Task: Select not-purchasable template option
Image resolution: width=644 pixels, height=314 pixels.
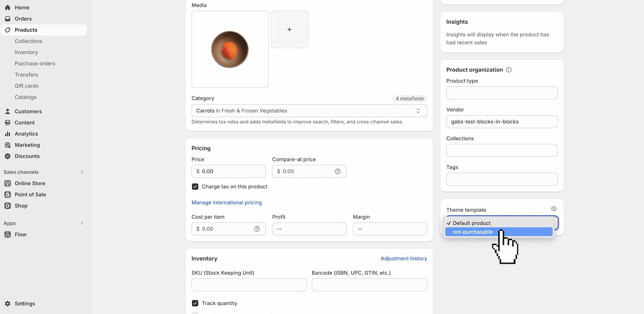Action: click(472, 232)
